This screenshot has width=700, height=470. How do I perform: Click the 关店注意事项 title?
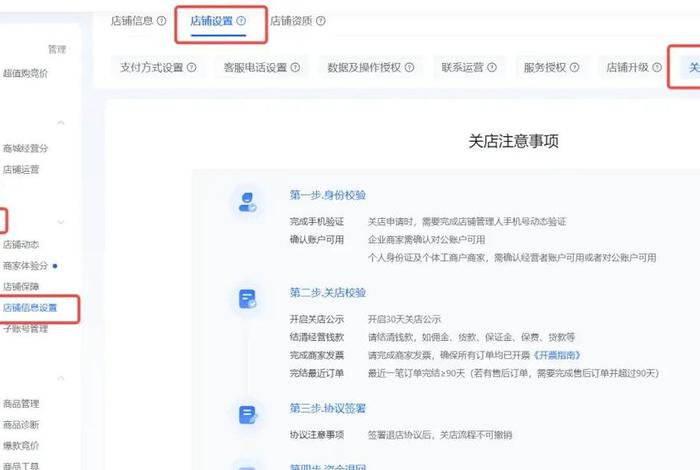513,141
